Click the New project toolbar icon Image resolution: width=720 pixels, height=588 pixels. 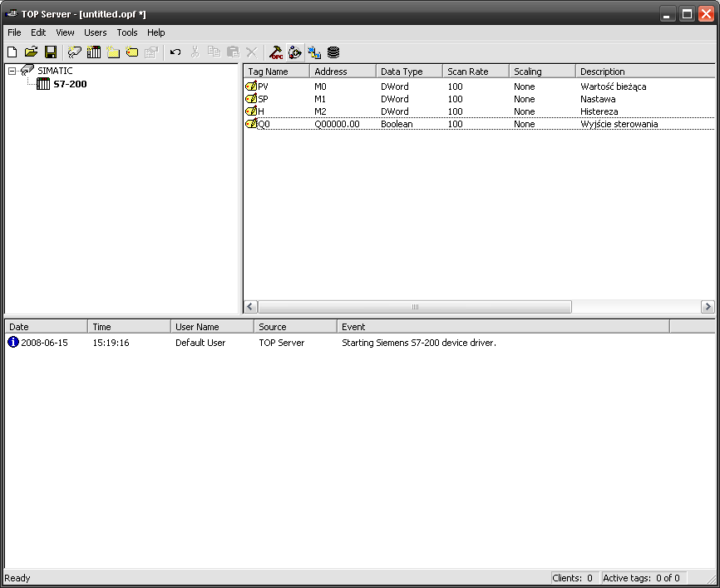click(12, 52)
